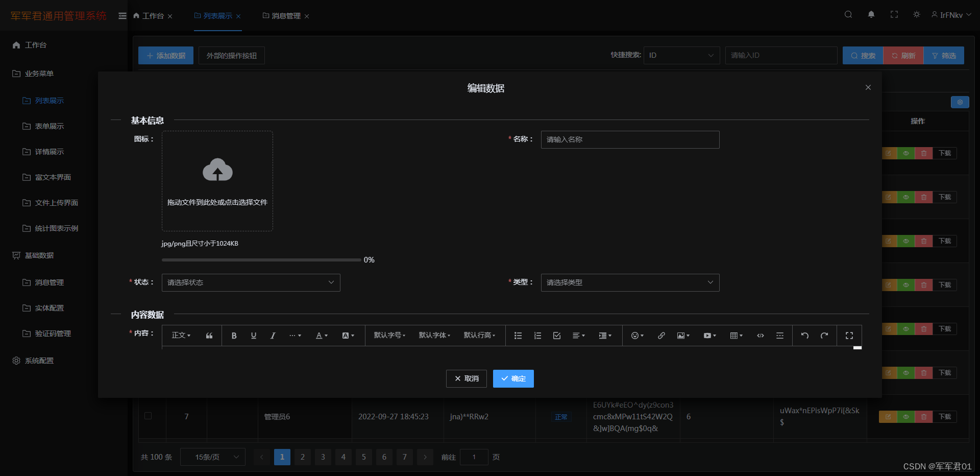The height and width of the screenshot is (476, 980).
Task: Close the 列表展示 tab
Action: [x=238, y=16]
